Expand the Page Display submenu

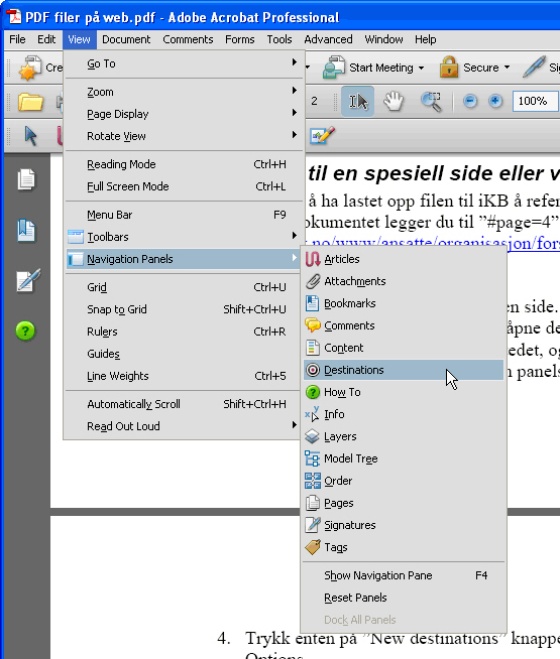[x=184, y=114]
